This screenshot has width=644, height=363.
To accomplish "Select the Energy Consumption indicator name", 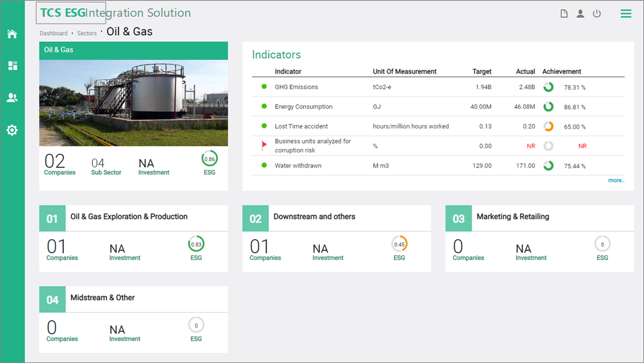I will tap(303, 106).
